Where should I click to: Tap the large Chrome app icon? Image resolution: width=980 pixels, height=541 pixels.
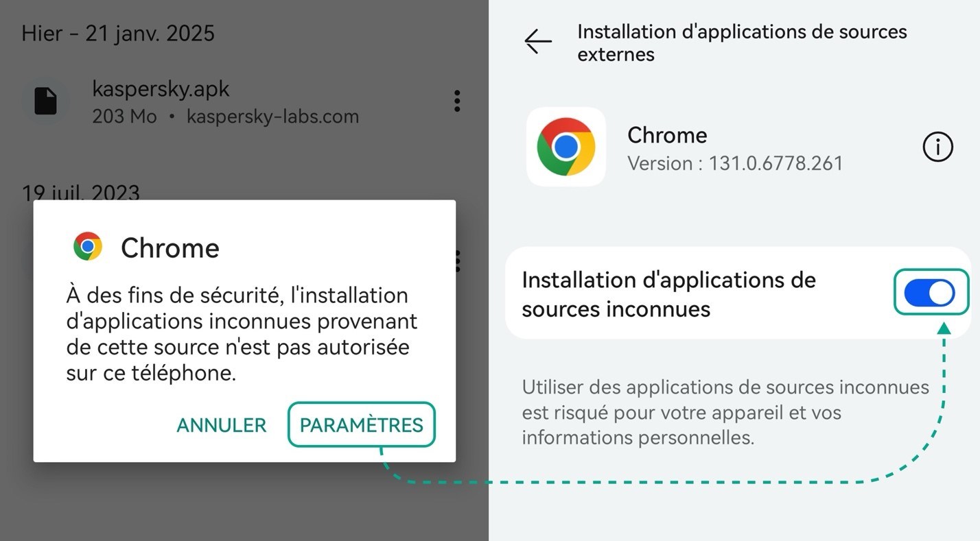(x=565, y=147)
